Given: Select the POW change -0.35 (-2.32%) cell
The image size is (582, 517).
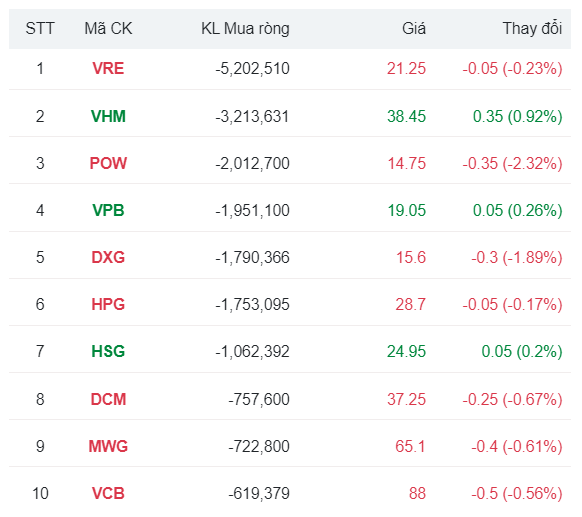Looking at the screenshot, I should click(512, 164).
